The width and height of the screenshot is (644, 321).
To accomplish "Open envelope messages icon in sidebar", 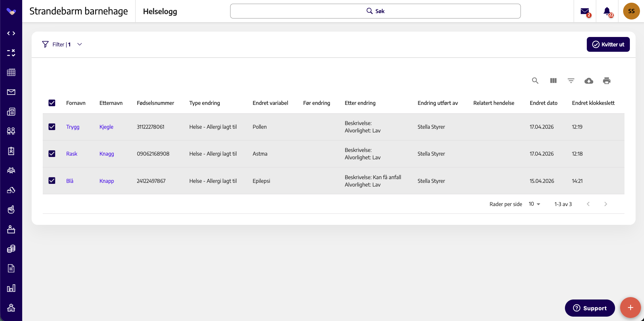I will tap(11, 92).
